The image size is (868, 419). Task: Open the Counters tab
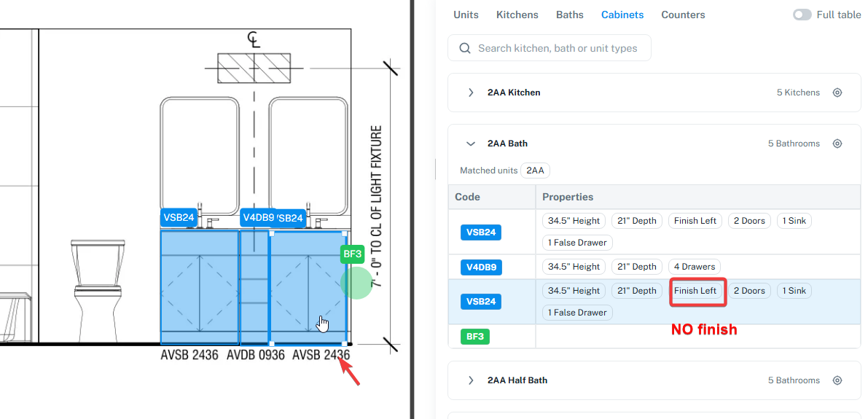tap(683, 15)
